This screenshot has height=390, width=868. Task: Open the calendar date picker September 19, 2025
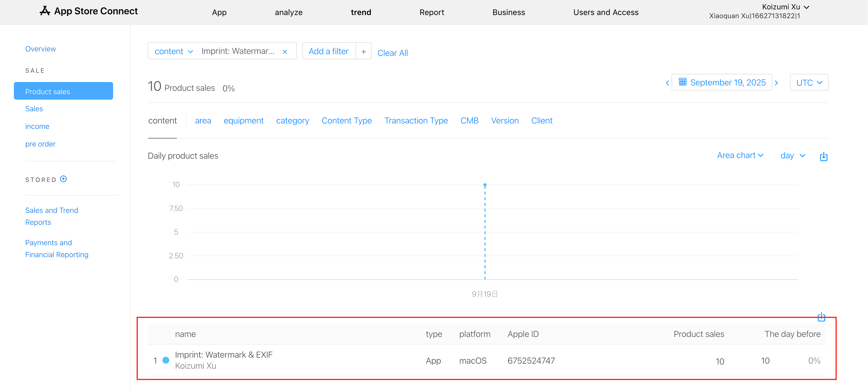point(722,83)
